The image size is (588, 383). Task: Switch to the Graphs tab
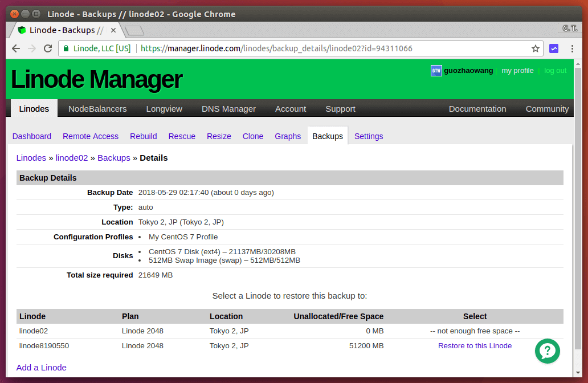point(288,136)
